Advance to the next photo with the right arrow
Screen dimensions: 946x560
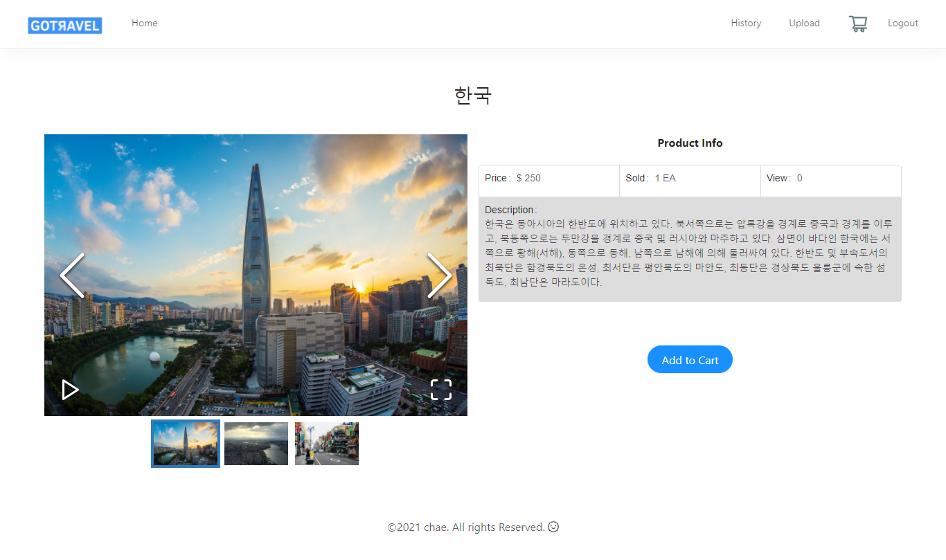pos(440,275)
